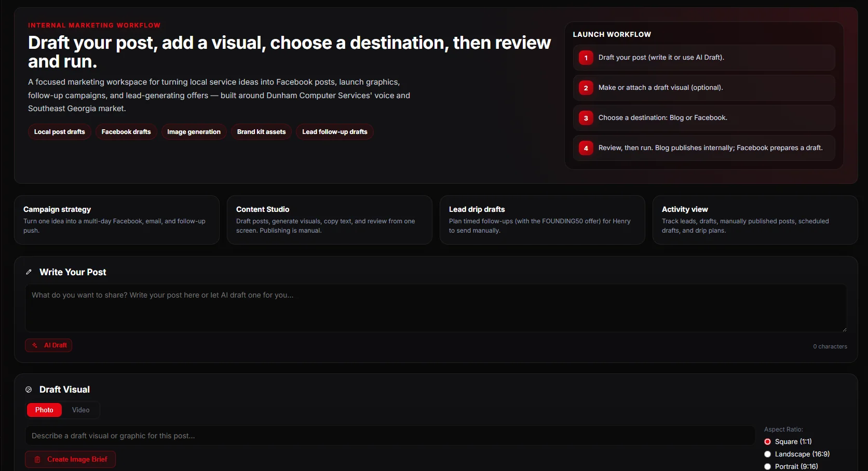The image size is (868, 471).
Task: Open the Lead drip drafts card
Action: click(542, 220)
